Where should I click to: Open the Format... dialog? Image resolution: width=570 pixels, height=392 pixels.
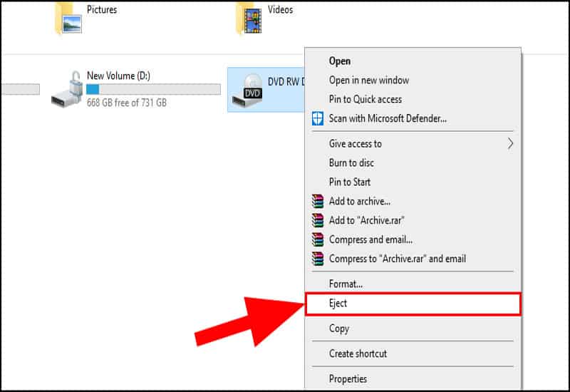pos(346,284)
